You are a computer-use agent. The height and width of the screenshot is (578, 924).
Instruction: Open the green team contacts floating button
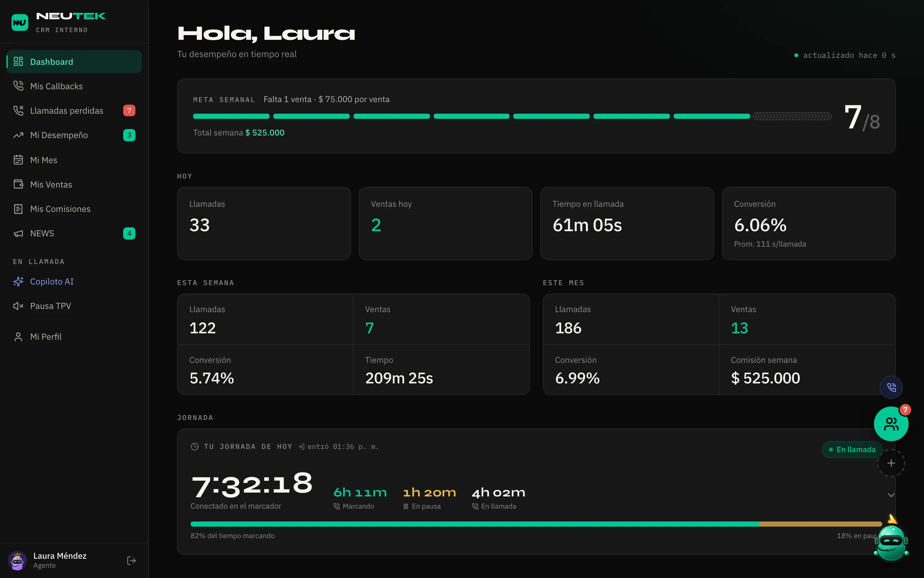click(x=891, y=424)
